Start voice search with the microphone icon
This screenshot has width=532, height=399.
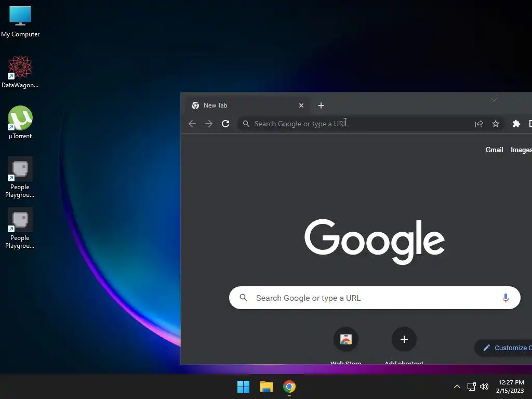tap(506, 298)
